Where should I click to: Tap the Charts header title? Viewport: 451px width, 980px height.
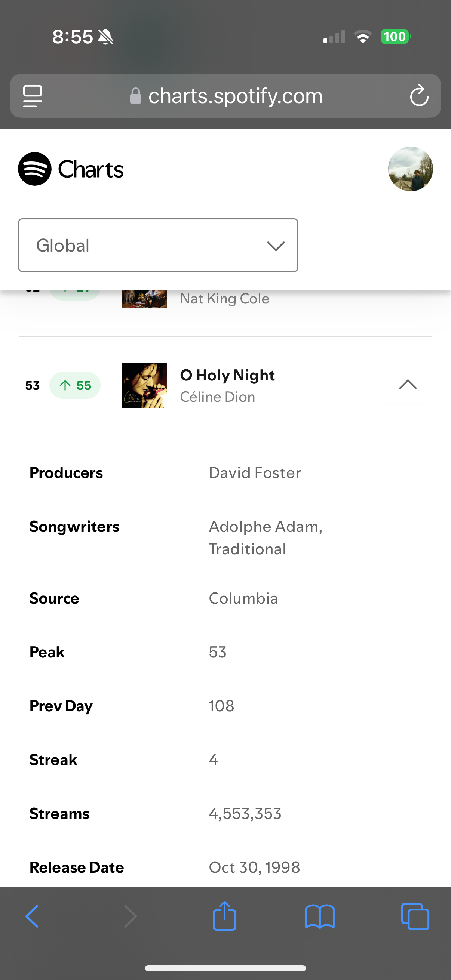tap(90, 169)
